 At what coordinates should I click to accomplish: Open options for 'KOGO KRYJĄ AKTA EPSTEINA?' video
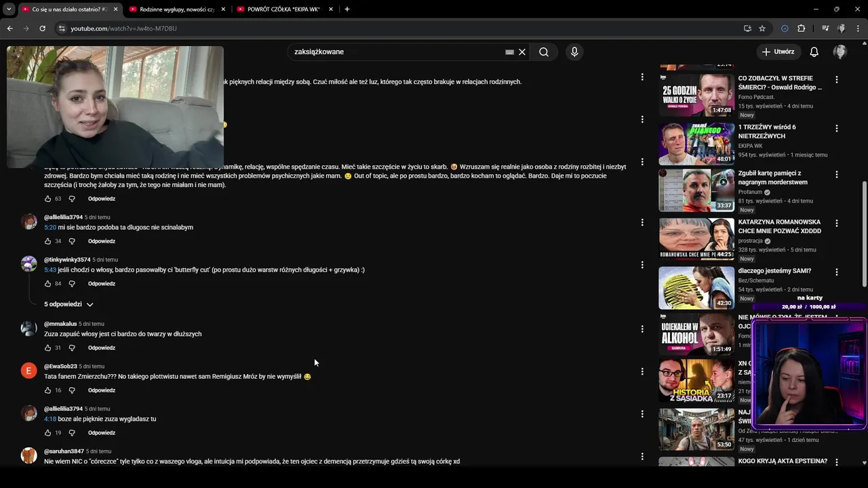(x=836, y=462)
